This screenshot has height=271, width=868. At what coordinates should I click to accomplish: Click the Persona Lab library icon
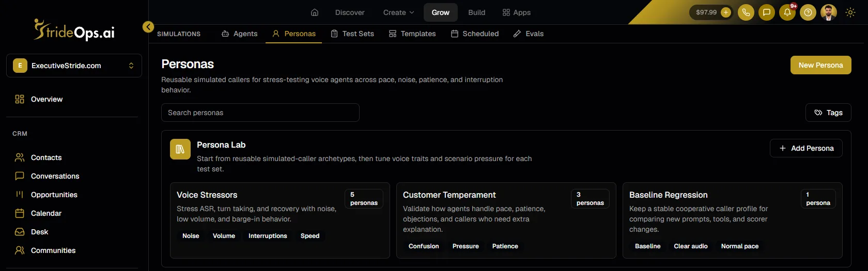[180, 149]
